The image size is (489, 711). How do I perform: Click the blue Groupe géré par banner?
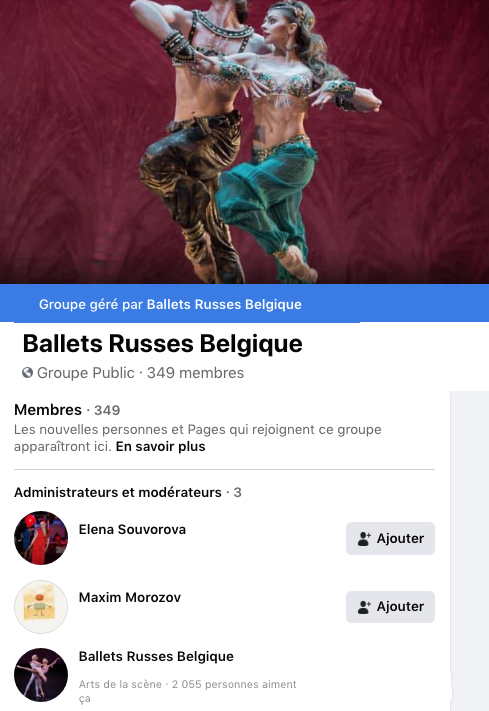[244, 304]
